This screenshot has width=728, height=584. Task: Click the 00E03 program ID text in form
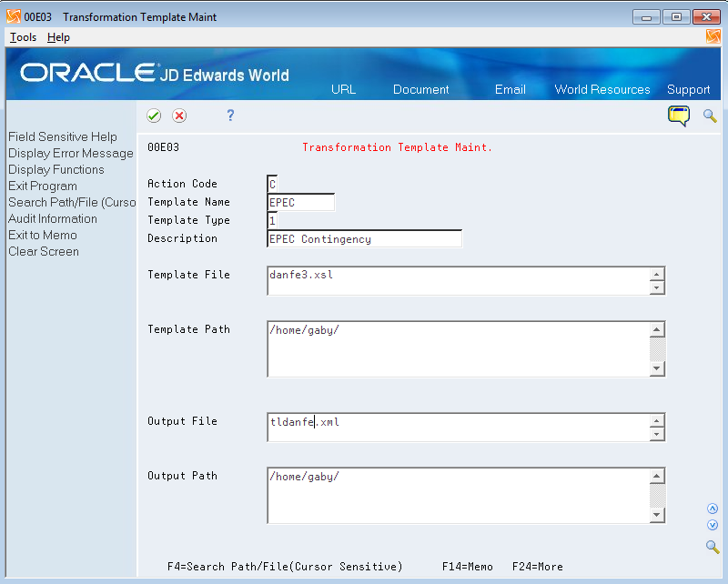(163, 147)
